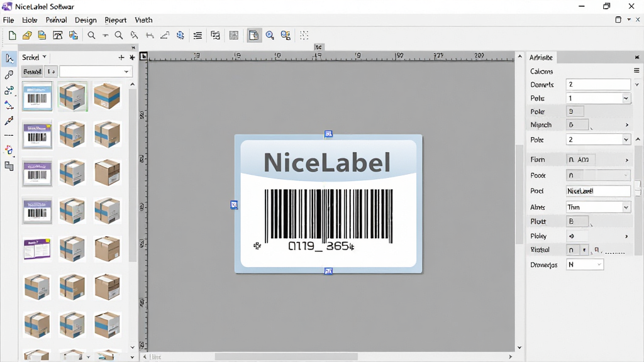The height and width of the screenshot is (362, 644).
Task: Open the Perival menu
Action: tap(56, 19)
